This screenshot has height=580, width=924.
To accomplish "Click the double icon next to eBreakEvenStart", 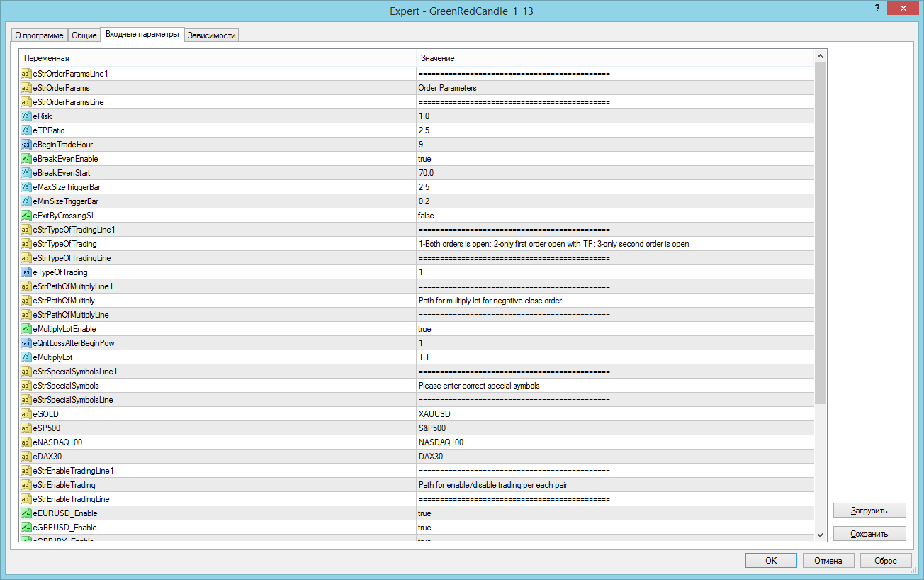I will pyautogui.click(x=26, y=173).
